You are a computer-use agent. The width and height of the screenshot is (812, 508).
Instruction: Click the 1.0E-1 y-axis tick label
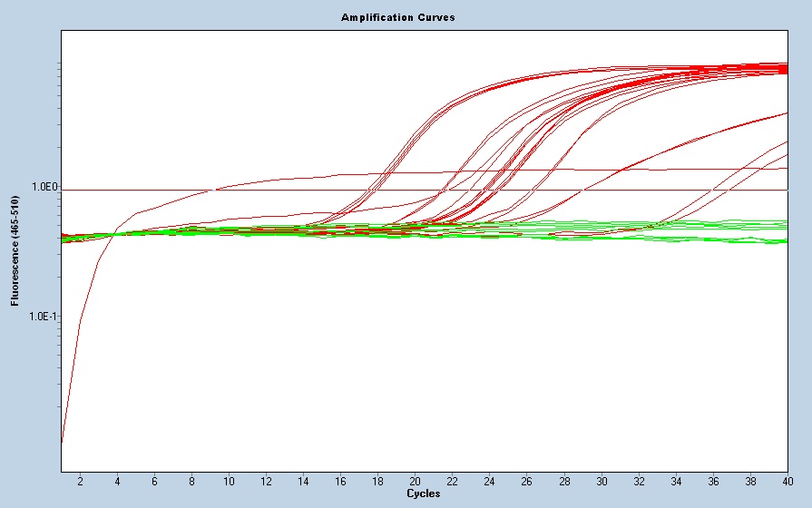(x=42, y=317)
